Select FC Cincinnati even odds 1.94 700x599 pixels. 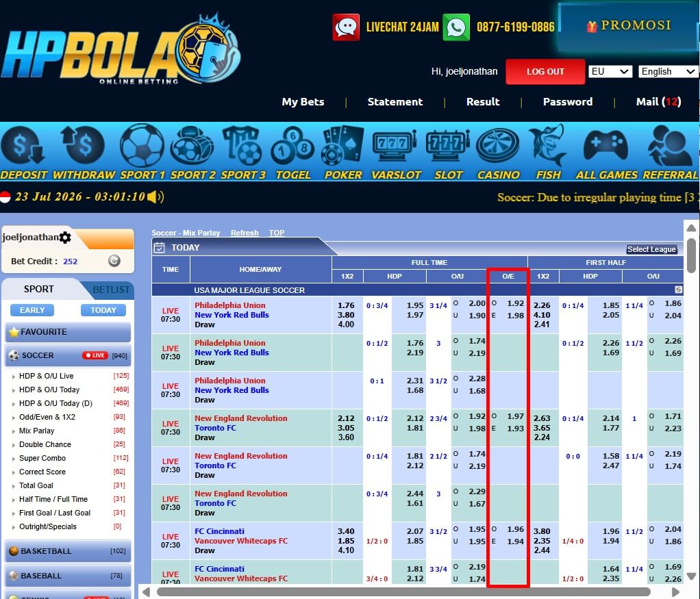515,541
